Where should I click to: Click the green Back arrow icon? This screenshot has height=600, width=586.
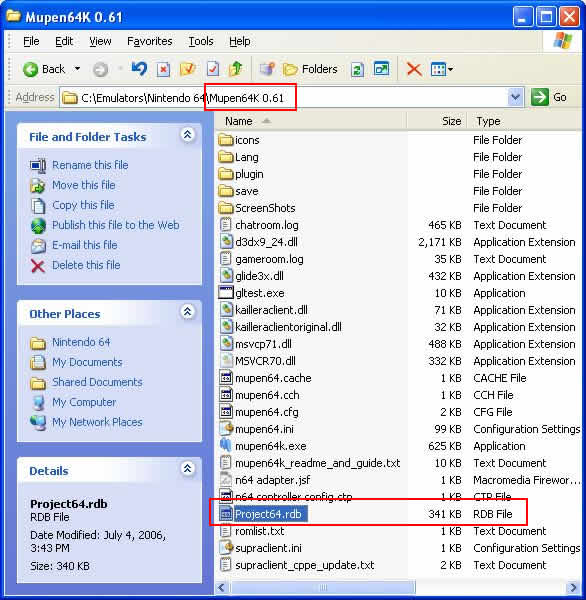click(30, 69)
